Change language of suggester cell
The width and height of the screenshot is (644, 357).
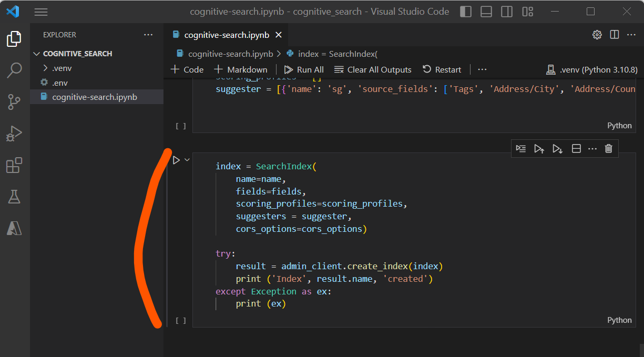tap(619, 125)
